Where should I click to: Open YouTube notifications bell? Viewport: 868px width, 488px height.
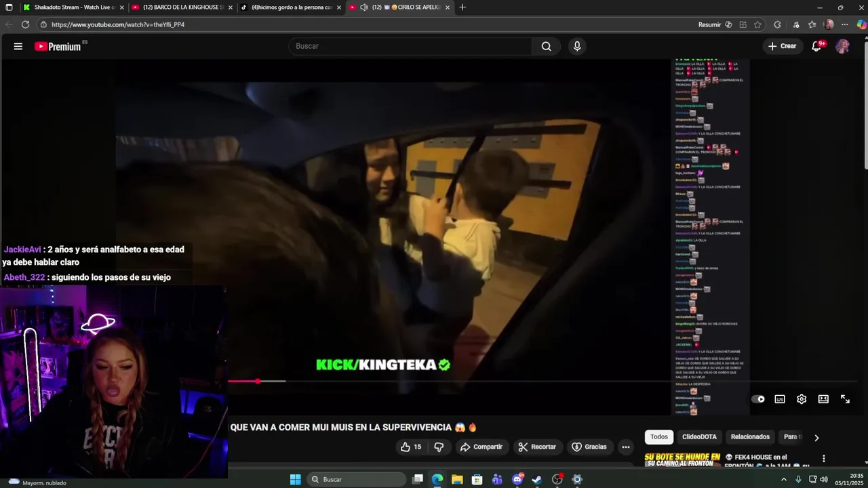[x=817, y=46]
